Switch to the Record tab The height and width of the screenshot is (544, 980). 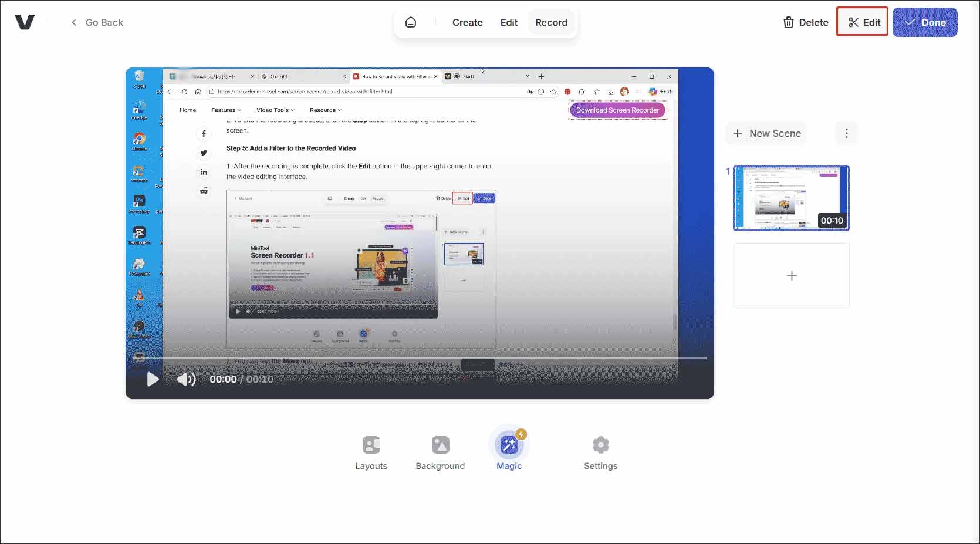pos(551,22)
